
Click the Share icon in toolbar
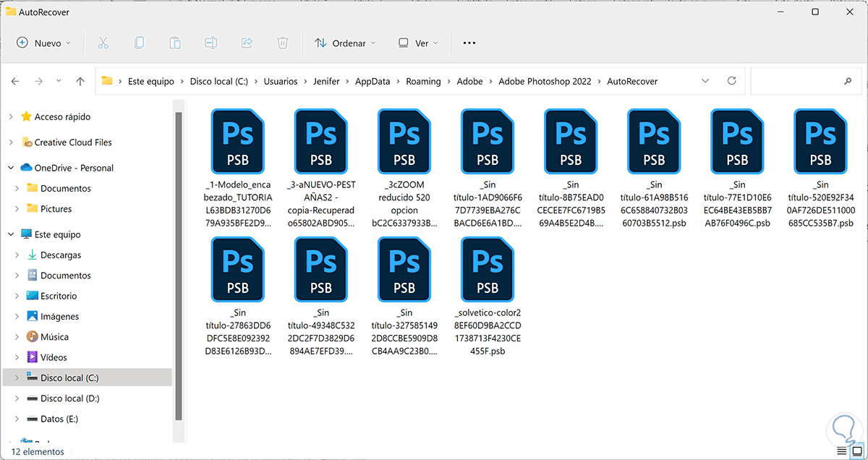pos(247,43)
